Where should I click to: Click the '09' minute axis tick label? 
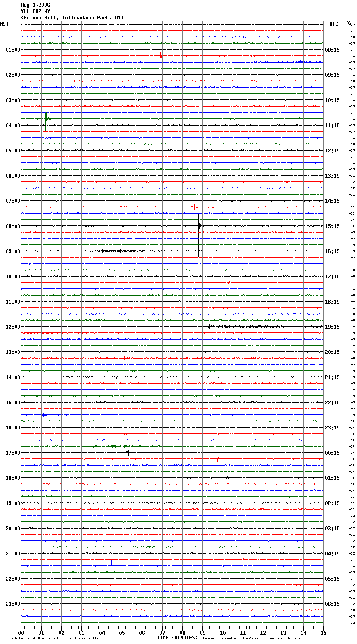coord(202,633)
